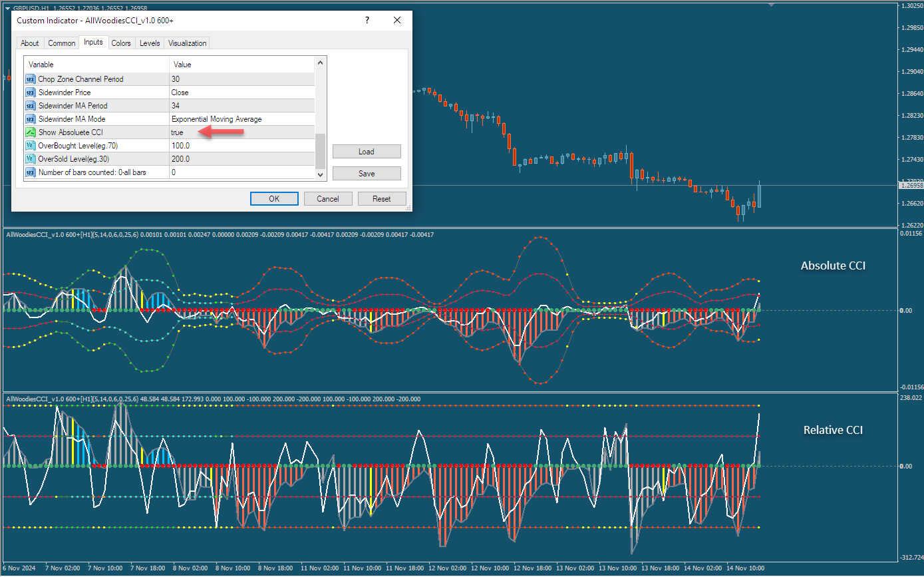
Task: Click the Sidewinder MA Mode variable icon
Action: 30,119
